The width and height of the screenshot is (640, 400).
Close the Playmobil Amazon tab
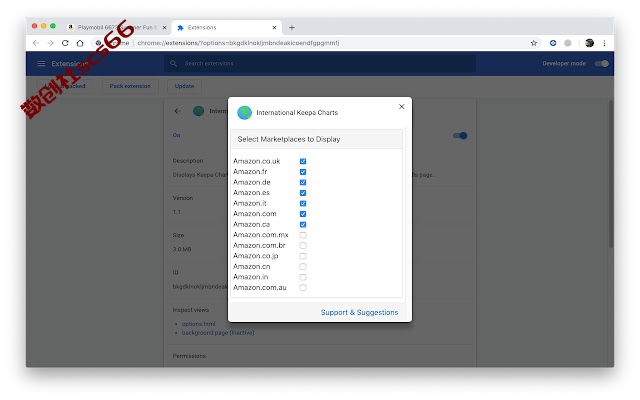click(164, 27)
